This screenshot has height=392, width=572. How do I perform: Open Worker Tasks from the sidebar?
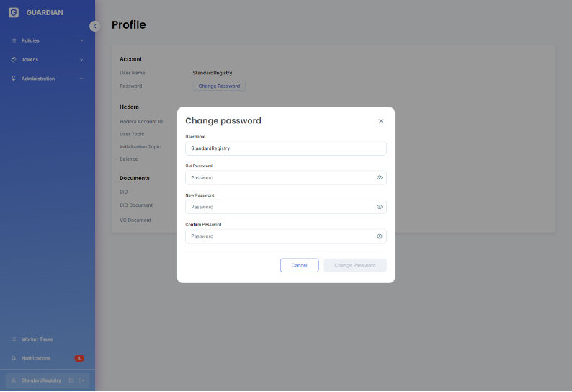coord(37,339)
